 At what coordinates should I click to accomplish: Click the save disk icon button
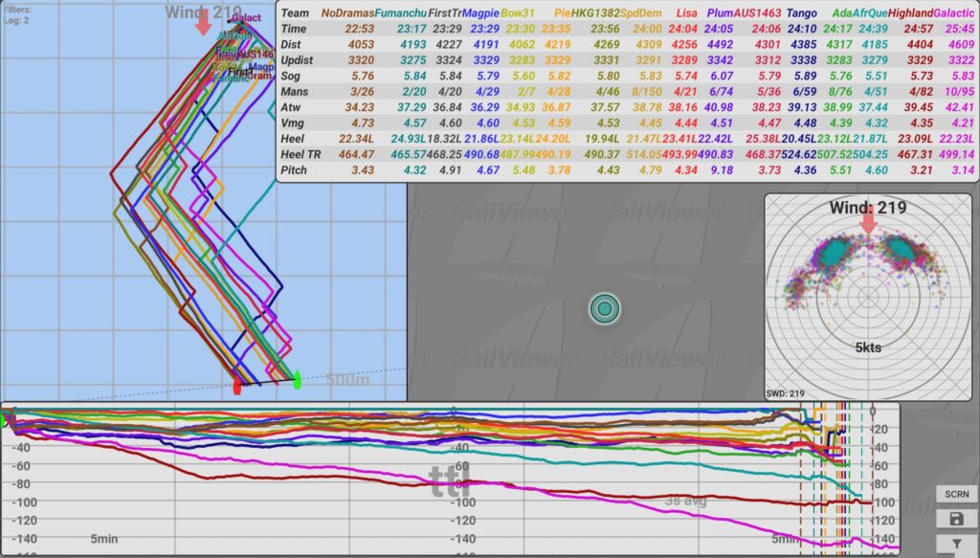point(956,519)
